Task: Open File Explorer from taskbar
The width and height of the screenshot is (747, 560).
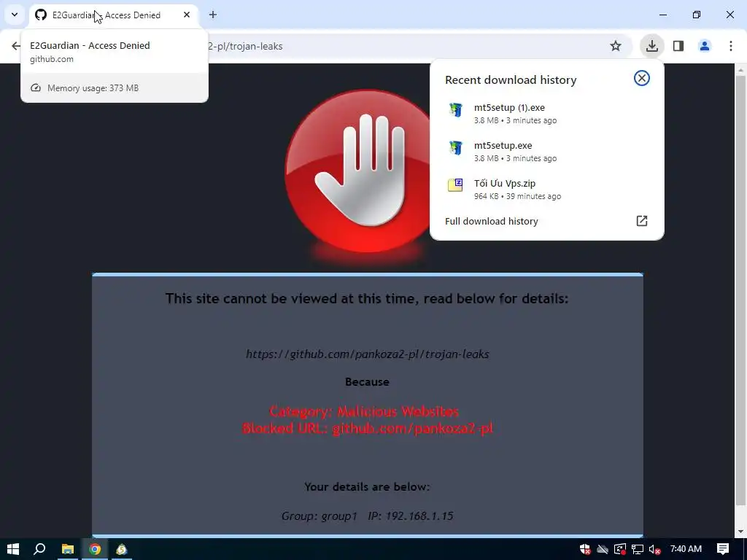Action: click(68, 549)
